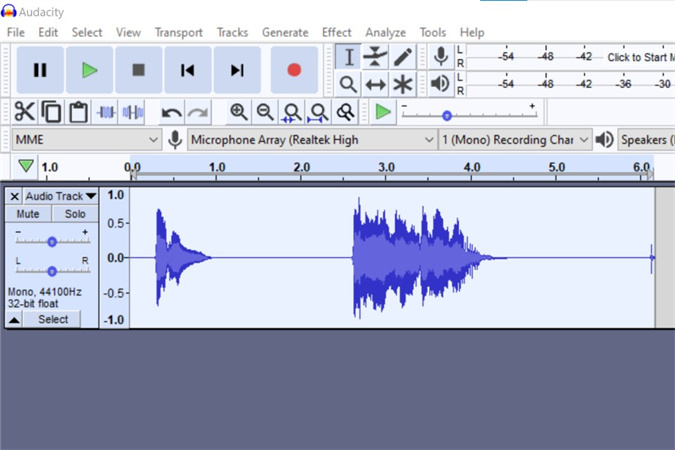
Task: Open the Audio Track name menu
Action: [60, 197]
